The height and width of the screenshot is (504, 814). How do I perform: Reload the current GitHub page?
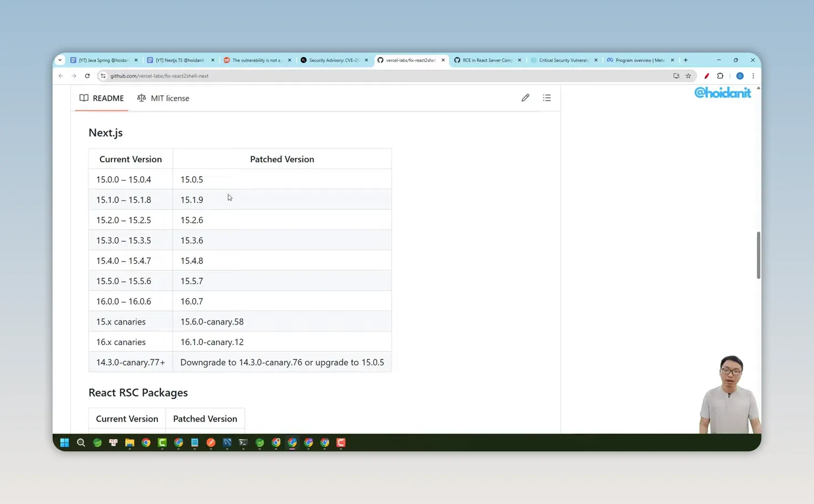click(x=87, y=76)
